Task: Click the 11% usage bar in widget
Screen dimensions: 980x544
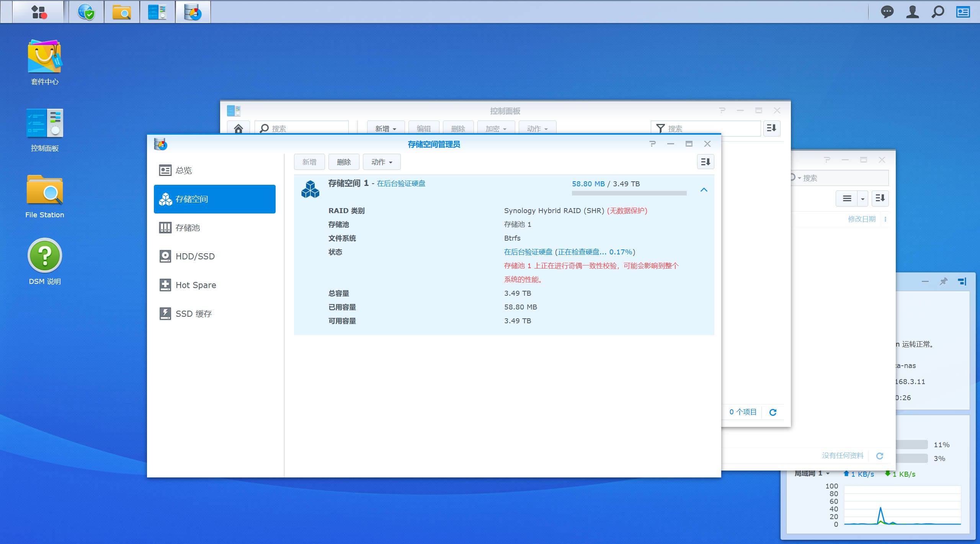Action: click(911, 445)
